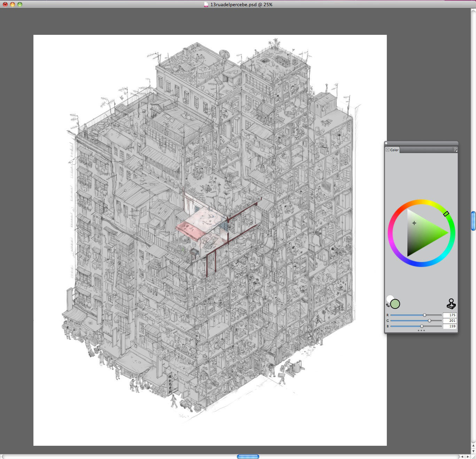Click the B slider handle

pos(422,326)
